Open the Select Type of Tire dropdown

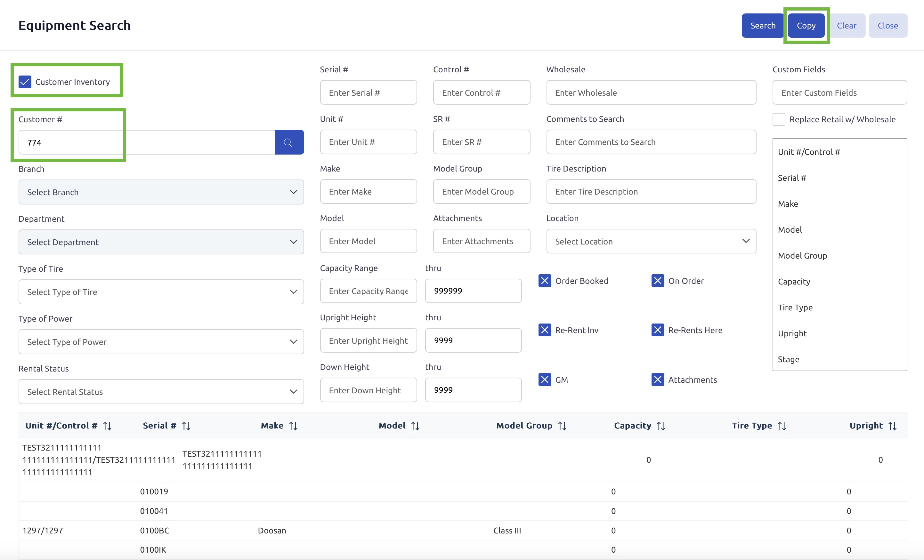click(161, 292)
